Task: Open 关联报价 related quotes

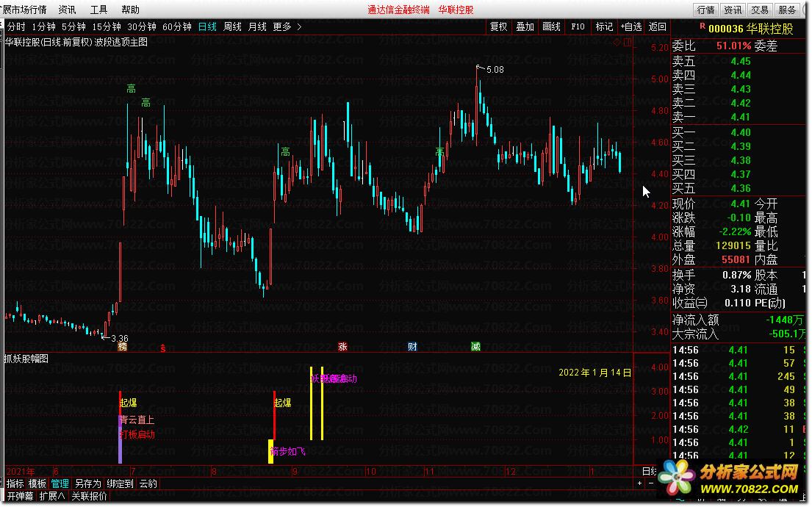Action: click(x=89, y=496)
